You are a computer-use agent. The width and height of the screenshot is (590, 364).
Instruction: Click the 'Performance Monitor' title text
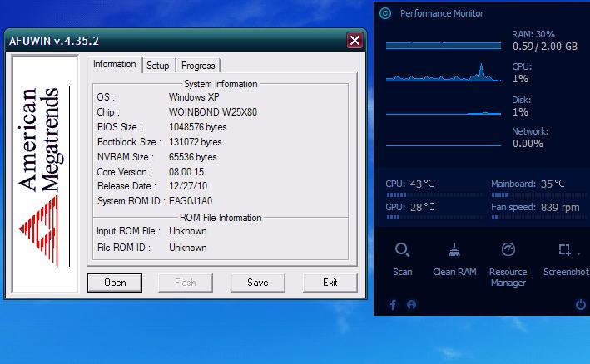click(442, 13)
